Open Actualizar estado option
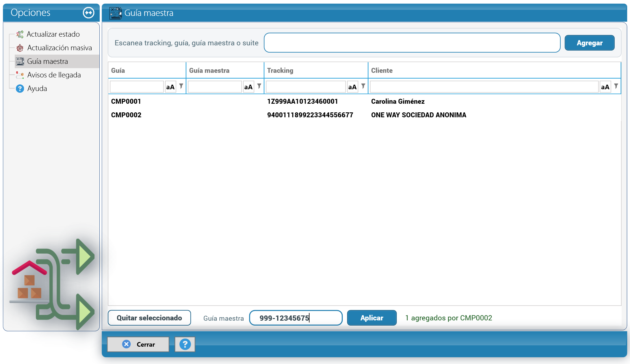Viewport: 630px width, 364px height. [53, 34]
